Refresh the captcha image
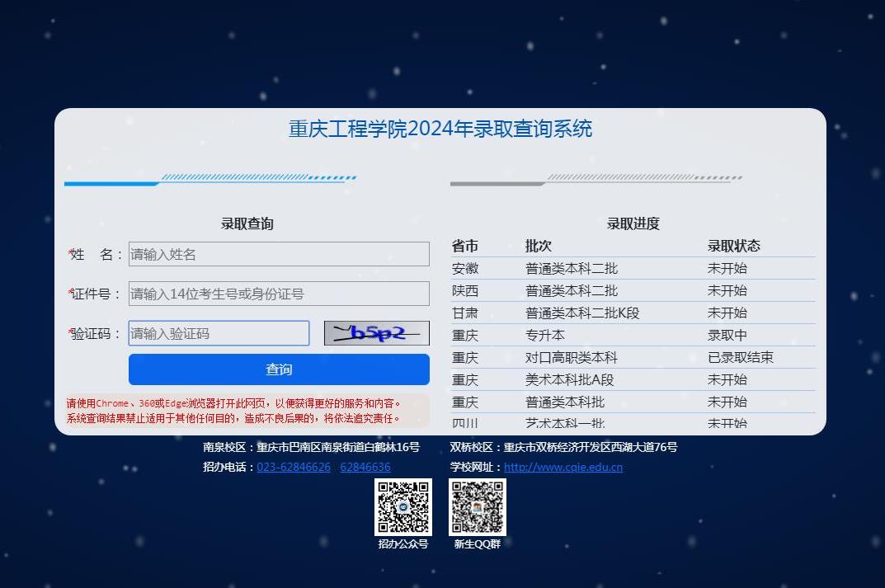Viewport: 885px width, 588px height. 376,333
